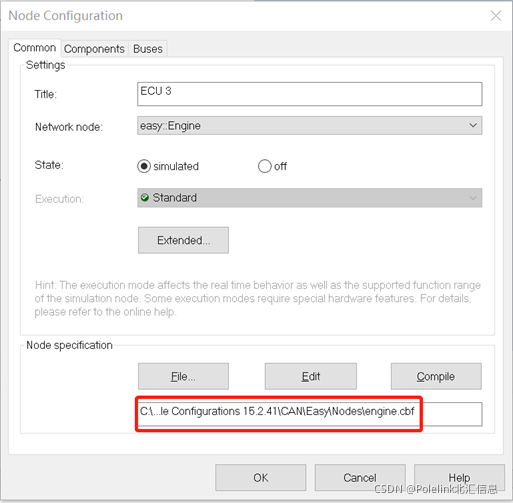Screen dimensions: 513x503
Task: Select the off state radio button
Action: 265,166
